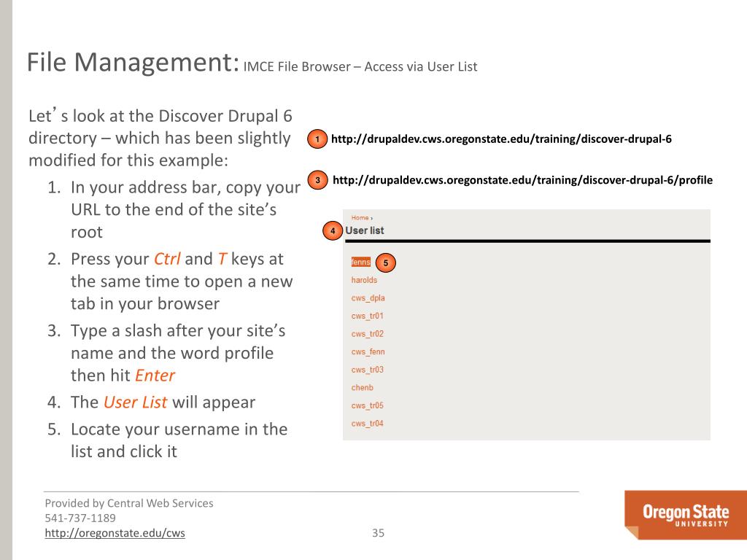Click the orange Ctrl keyword
The image size is (747, 560).
[167, 259]
